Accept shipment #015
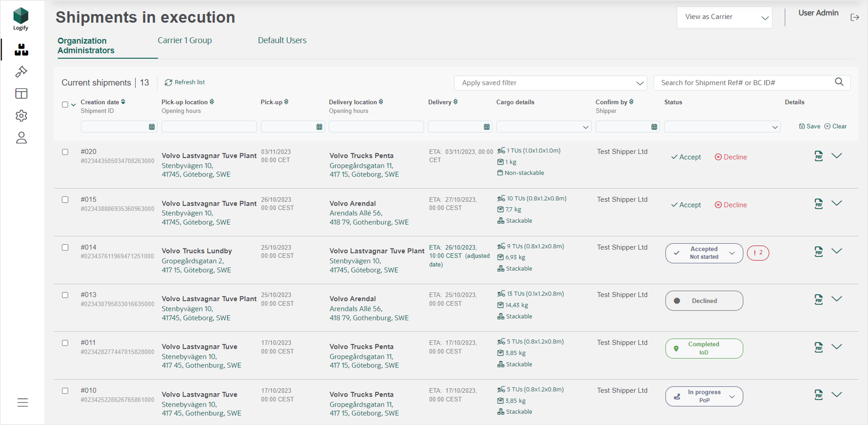 pos(686,205)
